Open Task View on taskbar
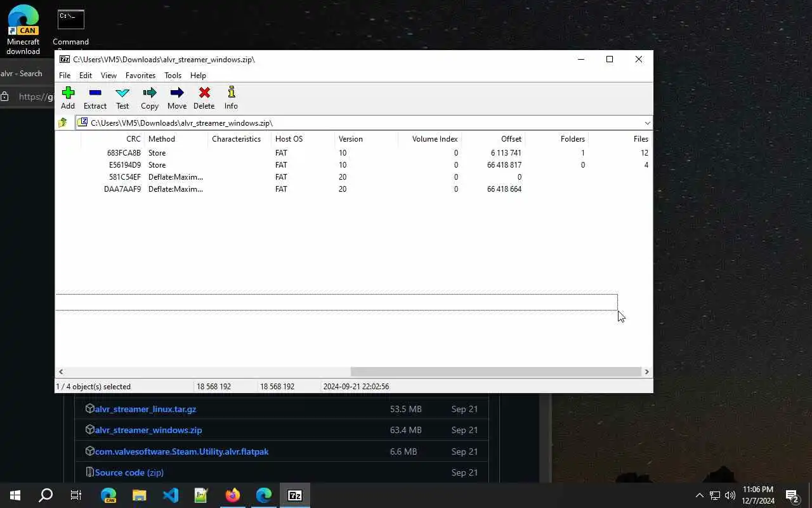The width and height of the screenshot is (812, 508). tap(76, 495)
